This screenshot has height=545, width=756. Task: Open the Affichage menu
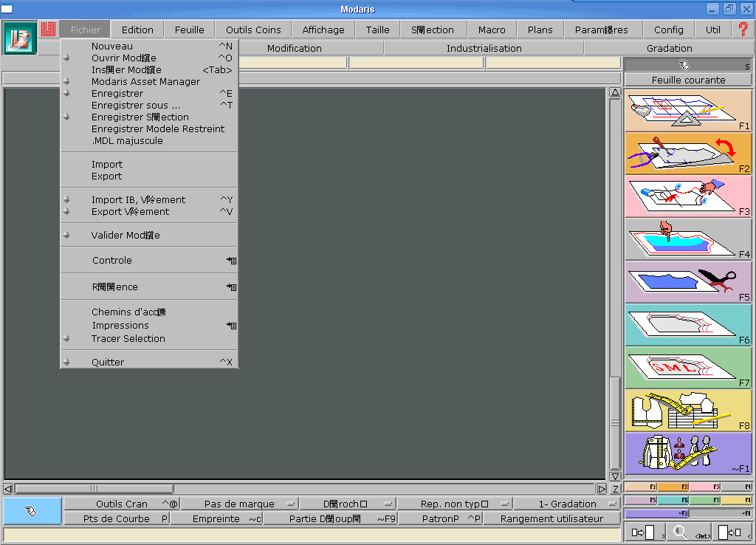323,30
